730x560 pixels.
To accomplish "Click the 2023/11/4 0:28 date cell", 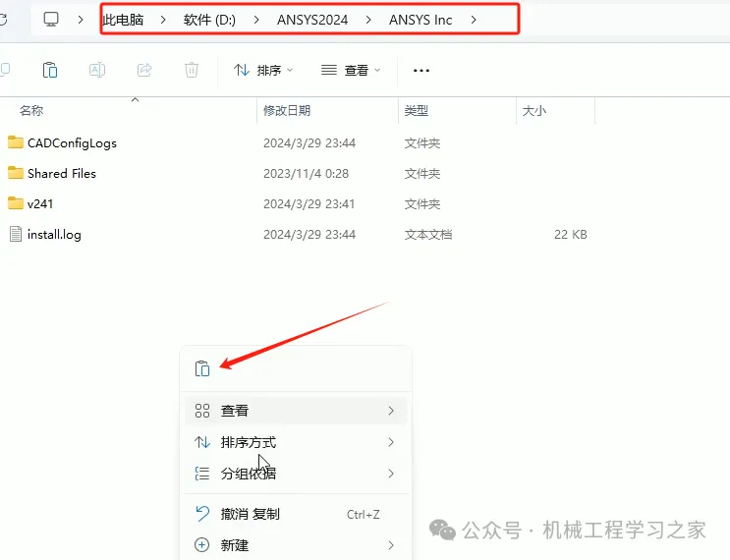I will [x=306, y=173].
